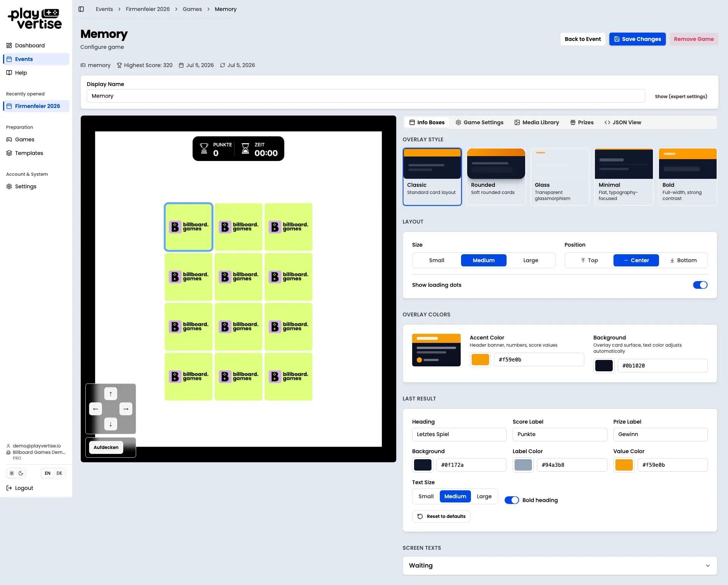Click Reset to defaults button
728x585 pixels.
441,516
